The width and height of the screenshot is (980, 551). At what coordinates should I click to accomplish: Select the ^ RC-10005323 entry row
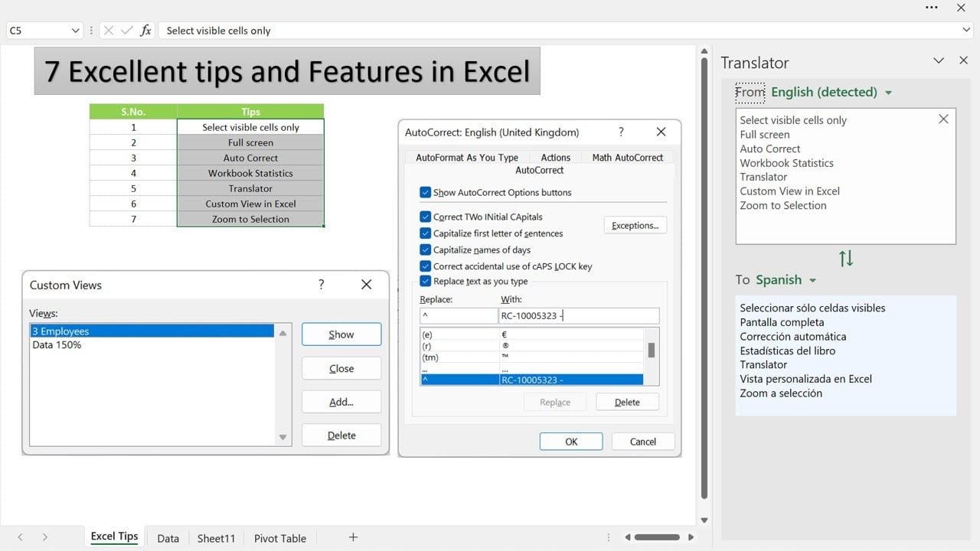[x=532, y=380]
